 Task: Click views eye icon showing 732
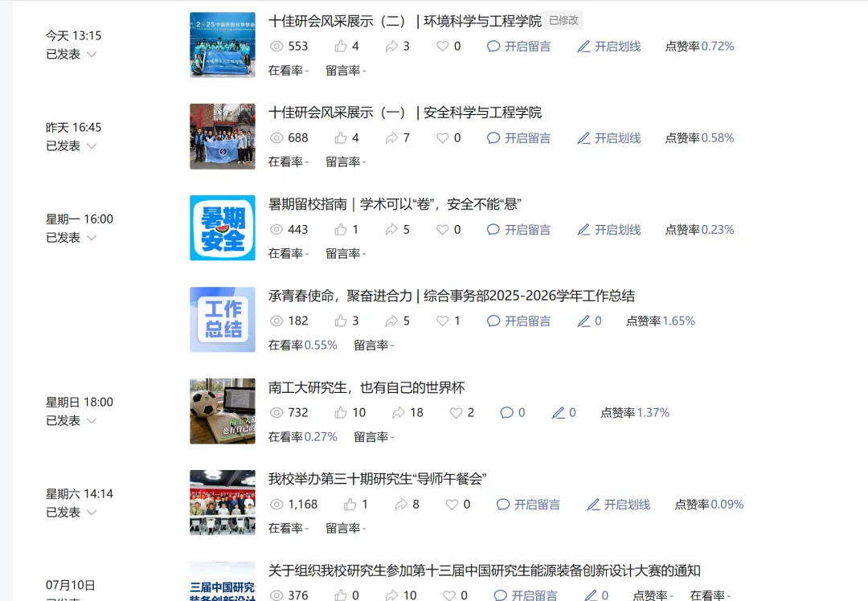tap(276, 413)
